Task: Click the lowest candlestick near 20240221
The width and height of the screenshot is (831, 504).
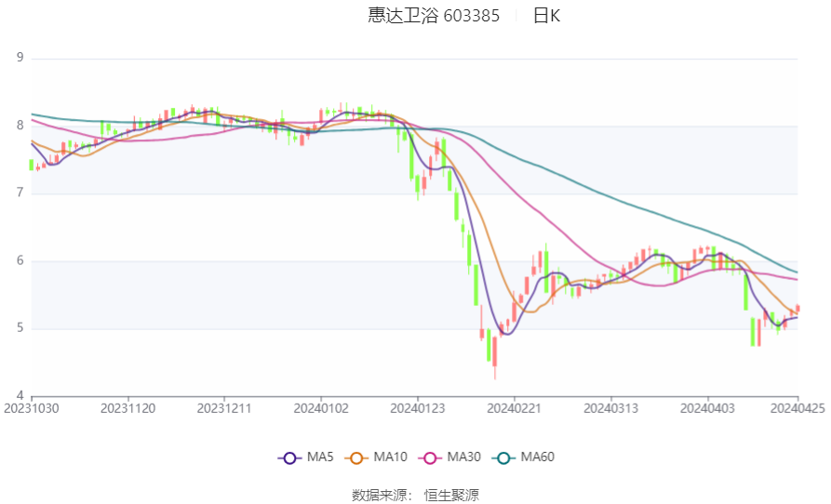Action: click(x=494, y=350)
